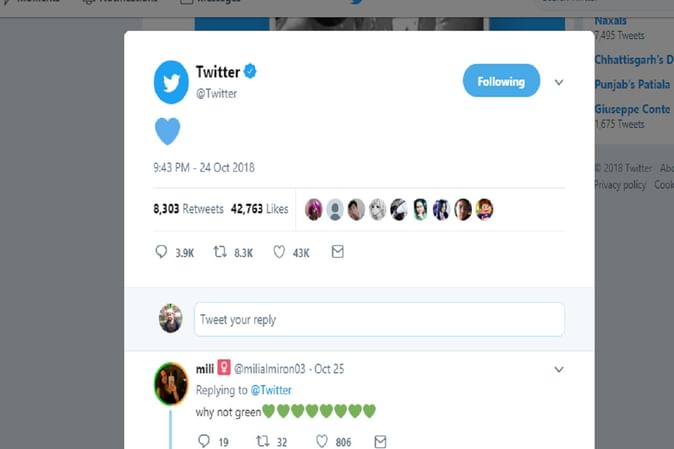
Task: Click the 'Tweet your reply' input field
Action: tap(379, 320)
